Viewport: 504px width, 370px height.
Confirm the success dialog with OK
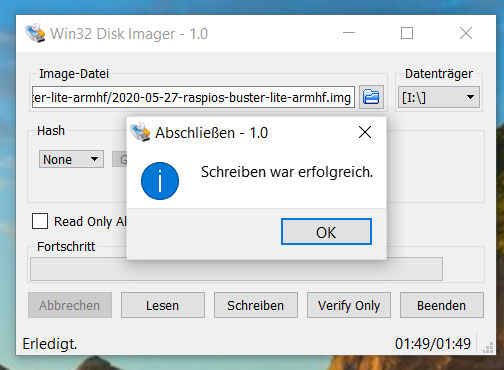[326, 232]
